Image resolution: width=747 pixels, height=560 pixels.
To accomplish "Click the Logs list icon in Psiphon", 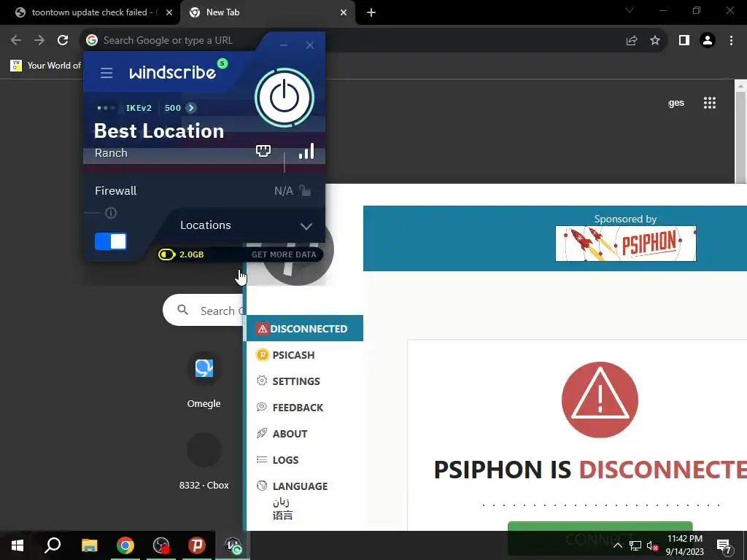I will [x=262, y=459].
